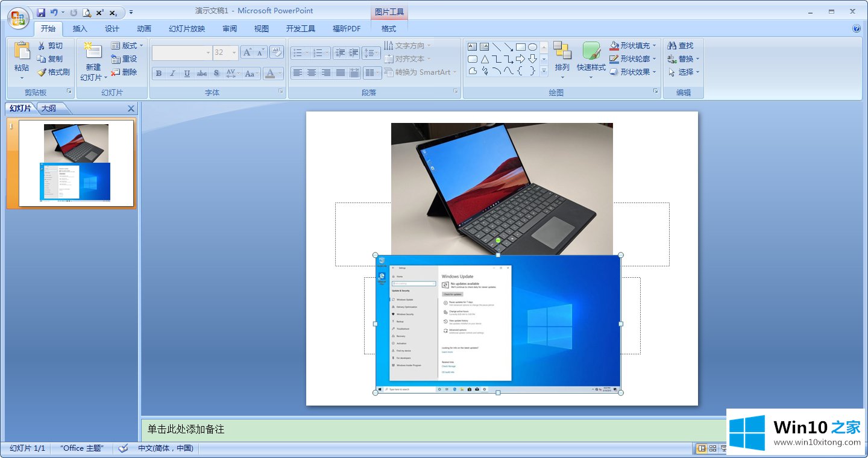The image size is (868, 458).
Task: Expand the shapes gallery more button
Action: [x=544, y=71]
